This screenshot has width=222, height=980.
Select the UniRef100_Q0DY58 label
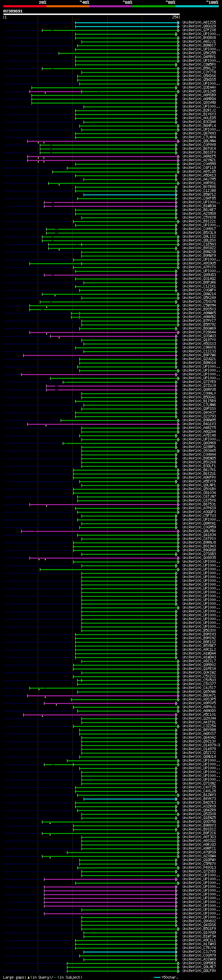[x=199, y=822]
